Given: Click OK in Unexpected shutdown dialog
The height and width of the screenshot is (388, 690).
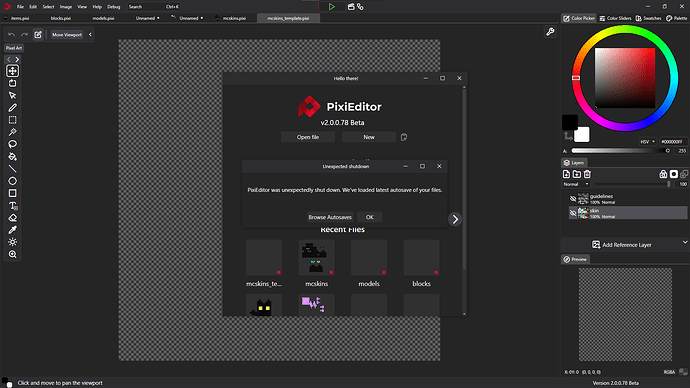Looking at the screenshot, I should [369, 217].
